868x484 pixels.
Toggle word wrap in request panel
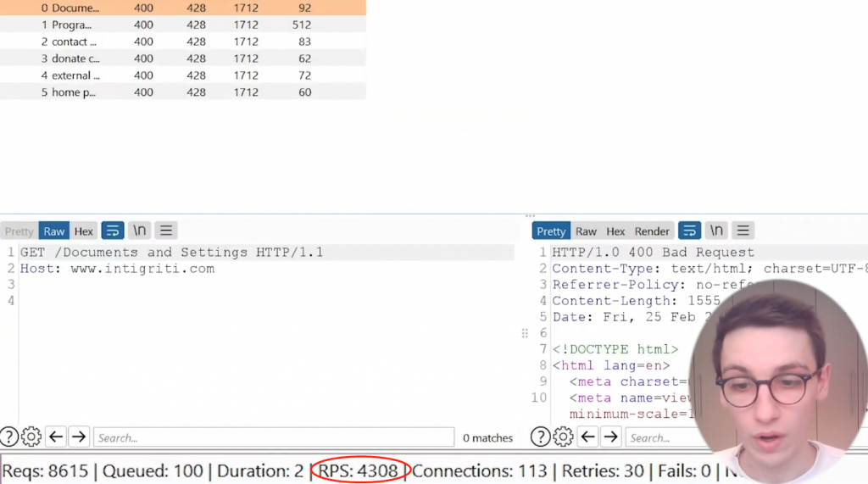[113, 231]
